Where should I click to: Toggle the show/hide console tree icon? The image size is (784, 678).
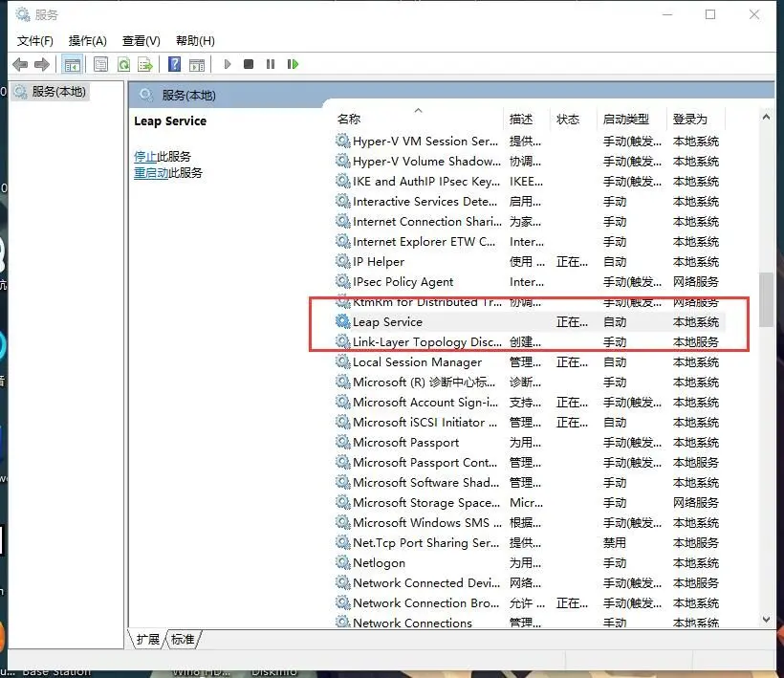(x=72, y=64)
